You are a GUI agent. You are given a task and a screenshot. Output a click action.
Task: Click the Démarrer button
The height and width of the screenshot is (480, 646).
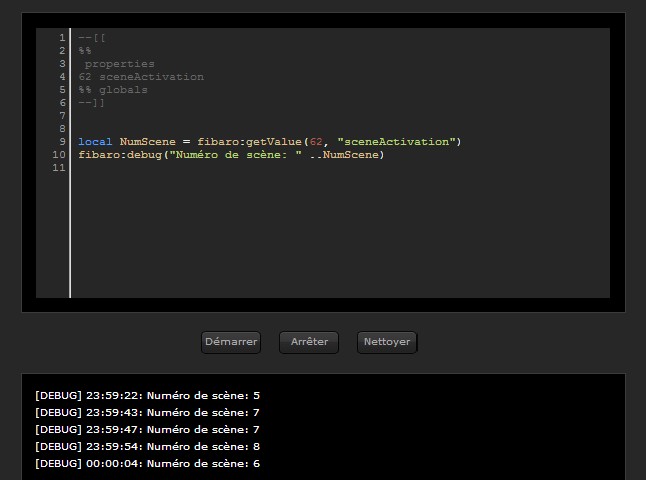tap(231, 342)
